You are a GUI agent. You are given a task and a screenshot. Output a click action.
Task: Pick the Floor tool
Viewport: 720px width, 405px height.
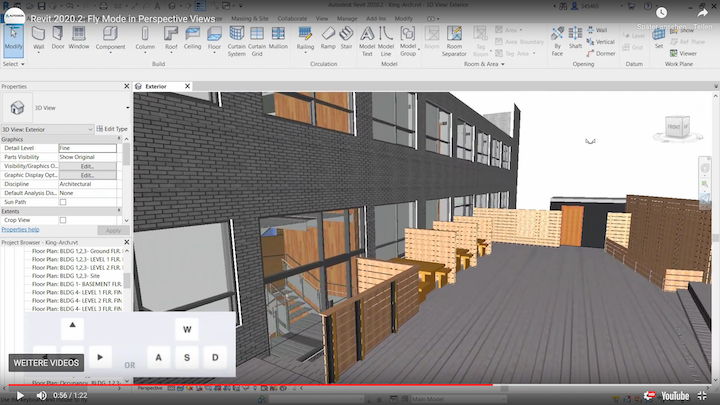(214, 39)
